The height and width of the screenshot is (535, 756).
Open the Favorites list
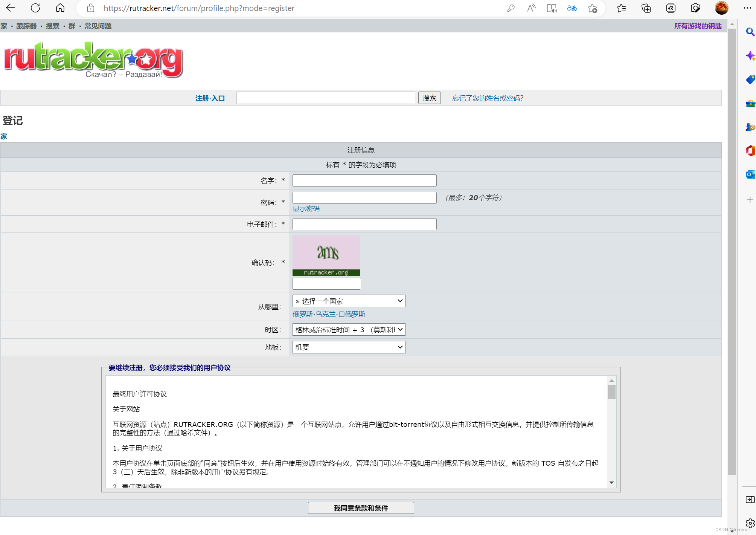tap(621, 8)
